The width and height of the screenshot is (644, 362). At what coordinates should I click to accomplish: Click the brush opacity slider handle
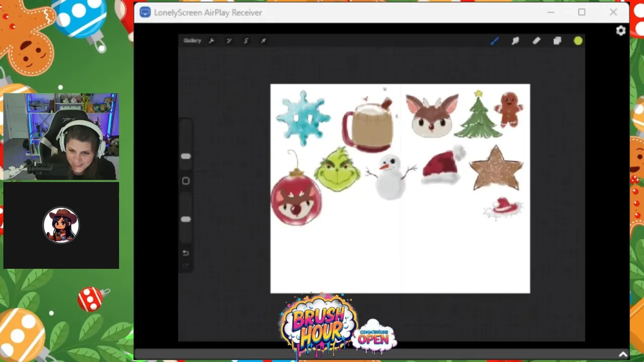click(x=186, y=219)
